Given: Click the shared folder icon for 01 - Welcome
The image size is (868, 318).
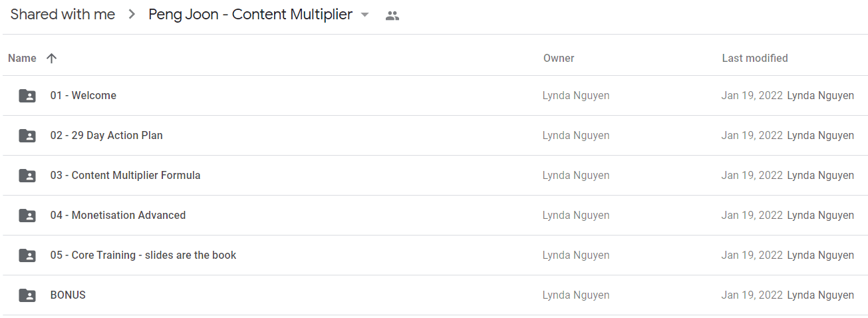Looking at the screenshot, I should click(x=27, y=96).
